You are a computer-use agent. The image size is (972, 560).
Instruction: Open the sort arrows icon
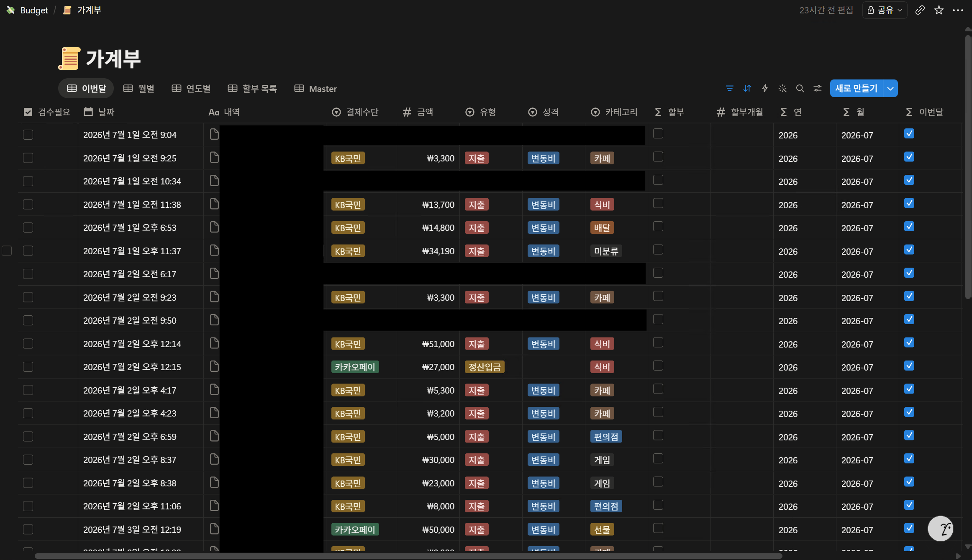(x=747, y=88)
